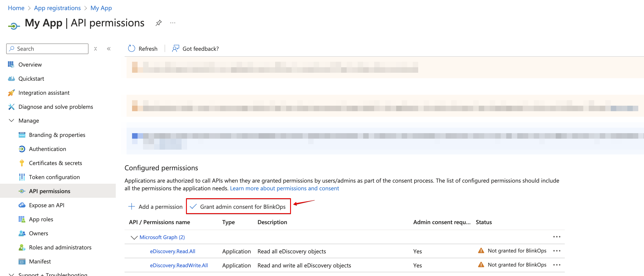Expand the left navigation collapse arrow
644x276 pixels.
109,48
